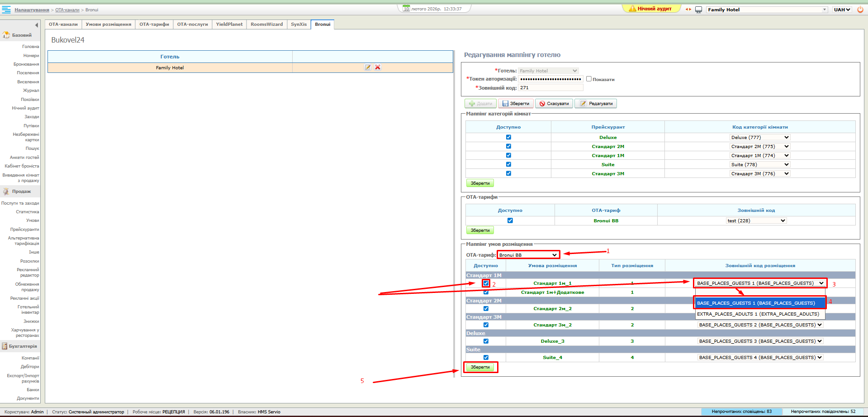Click the red double-arrow expand icon
Image resolution: width=868 pixels, height=417 pixels.
(x=688, y=10)
